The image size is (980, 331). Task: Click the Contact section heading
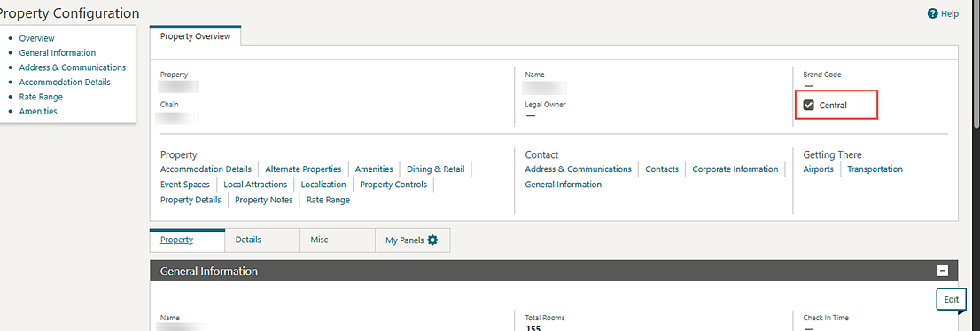(x=541, y=154)
